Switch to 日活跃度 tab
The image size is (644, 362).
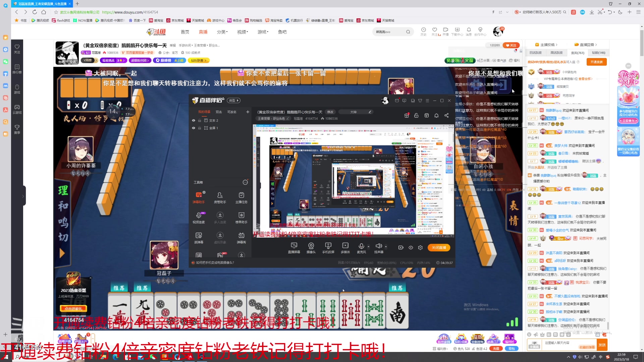tap(536, 53)
